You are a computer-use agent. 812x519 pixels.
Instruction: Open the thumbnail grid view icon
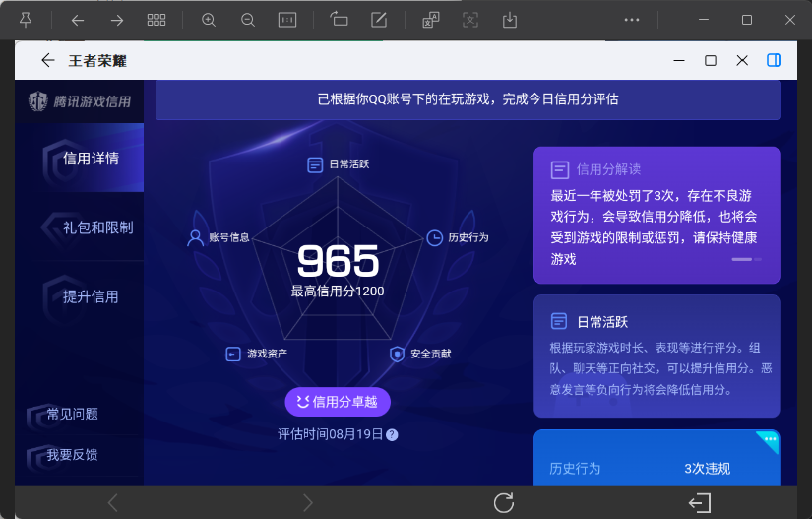click(x=156, y=21)
